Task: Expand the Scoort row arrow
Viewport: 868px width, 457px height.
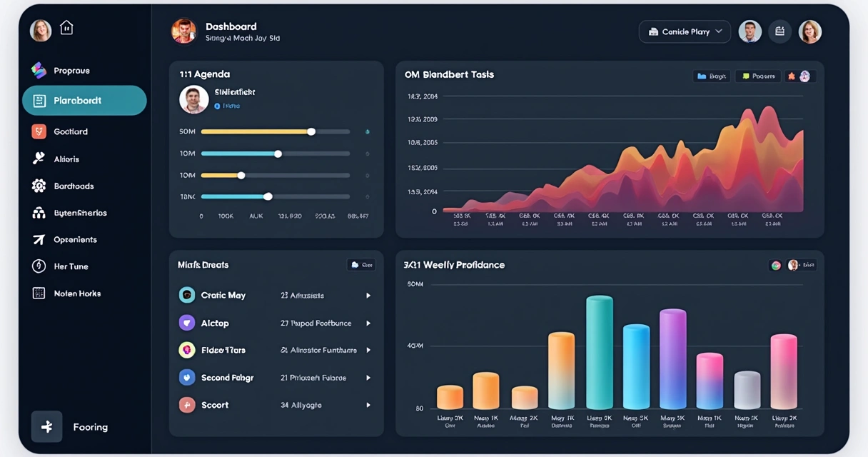Action: point(368,405)
